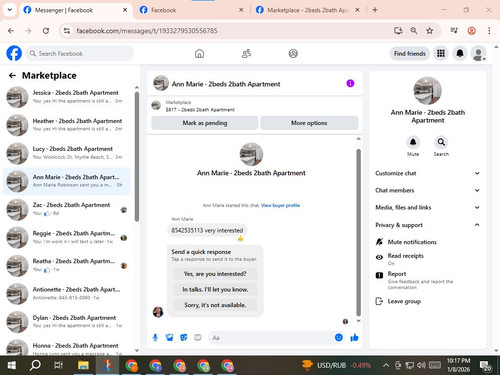Open Windows taskbar search
This screenshot has height=375, width=500.
pyautogui.click(x=35, y=365)
